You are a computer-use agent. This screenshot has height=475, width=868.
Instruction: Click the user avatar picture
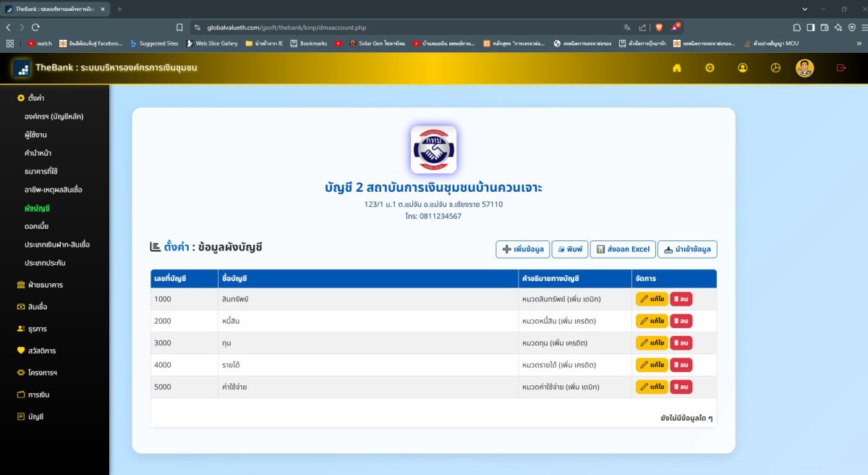[x=805, y=68]
